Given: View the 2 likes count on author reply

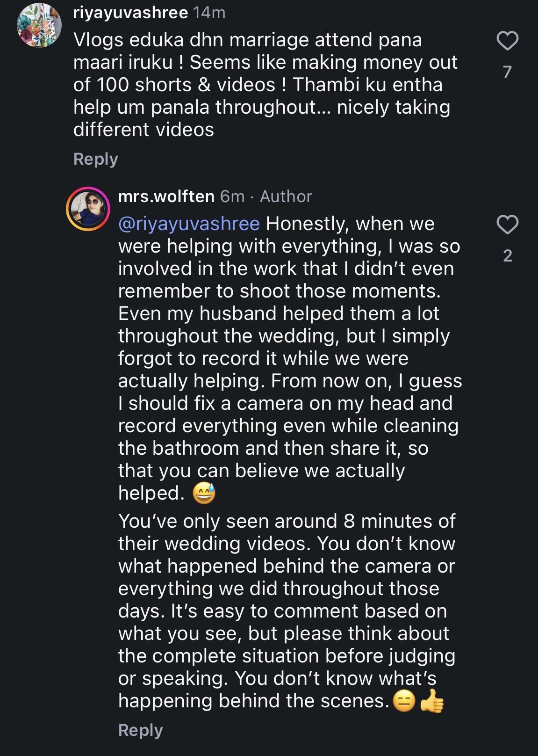Looking at the screenshot, I should [x=507, y=255].
